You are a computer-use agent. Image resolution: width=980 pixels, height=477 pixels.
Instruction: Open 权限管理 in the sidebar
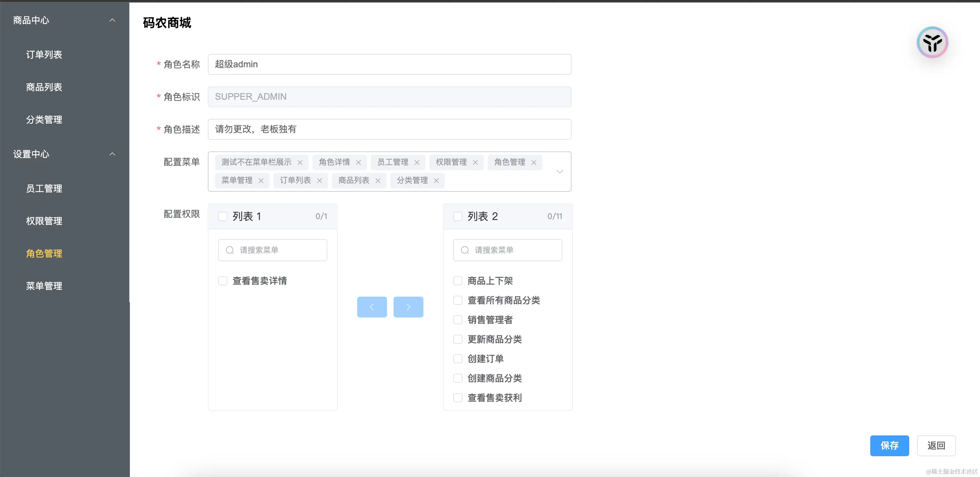[x=44, y=221]
